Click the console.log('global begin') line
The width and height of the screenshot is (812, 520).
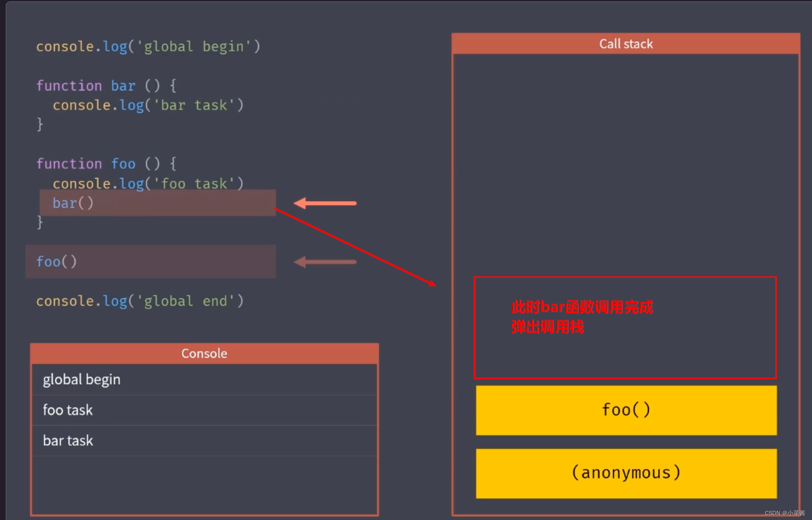(148, 47)
